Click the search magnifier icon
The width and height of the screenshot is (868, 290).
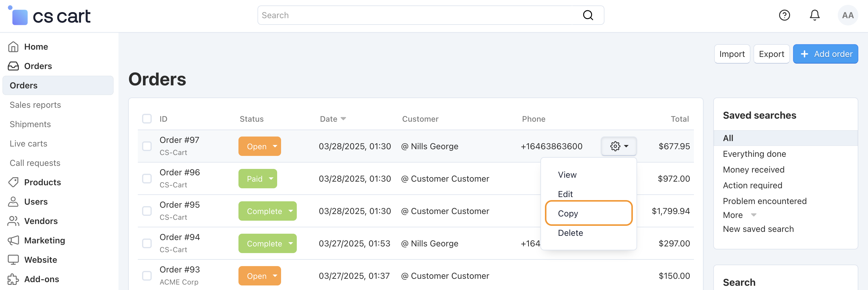pos(588,15)
